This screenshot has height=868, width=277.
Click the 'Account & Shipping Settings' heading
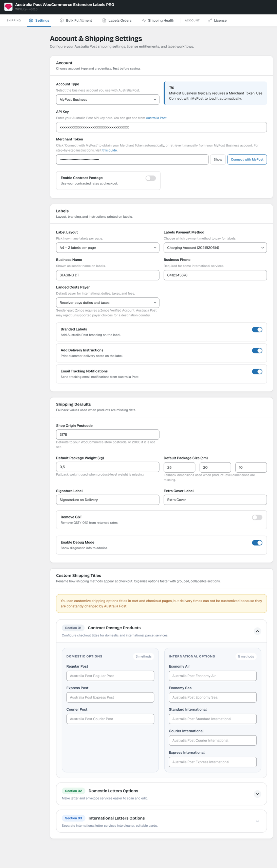click(96, 39)
